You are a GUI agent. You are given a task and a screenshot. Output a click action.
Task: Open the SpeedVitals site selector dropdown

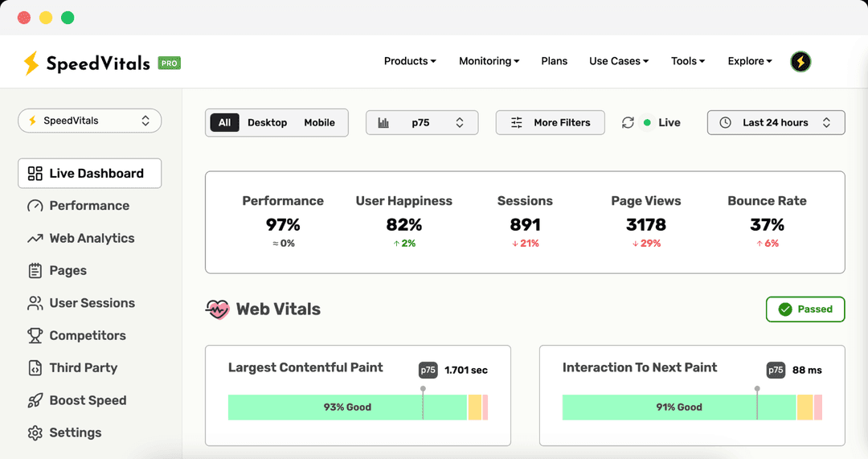(x=89, y=121)
